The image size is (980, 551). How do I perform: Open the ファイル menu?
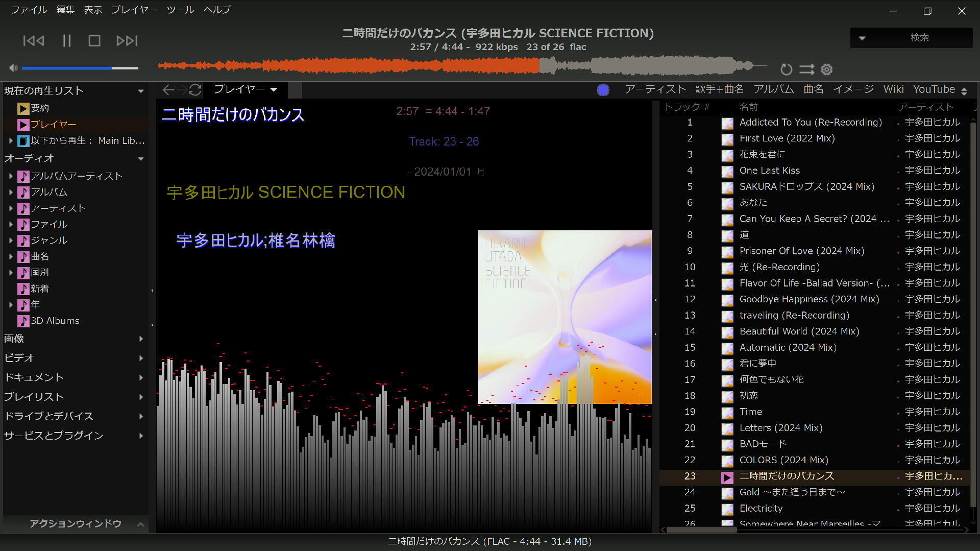pos(29,10)
